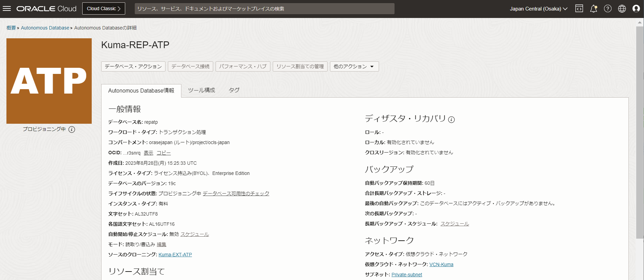Click the 仮想クラウド・ネットワーク access type value
This screenshot has width=644, height=280.
click(437, 254)
